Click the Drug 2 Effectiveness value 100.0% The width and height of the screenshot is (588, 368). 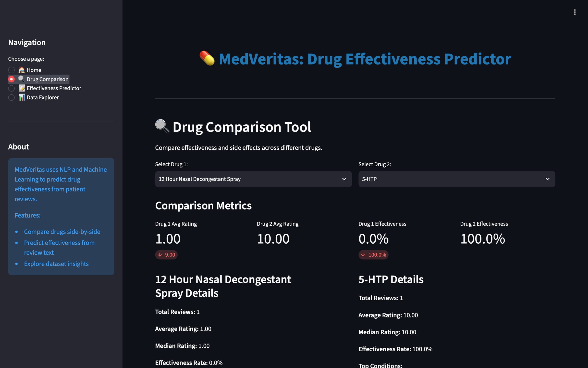tap(483, 239)
